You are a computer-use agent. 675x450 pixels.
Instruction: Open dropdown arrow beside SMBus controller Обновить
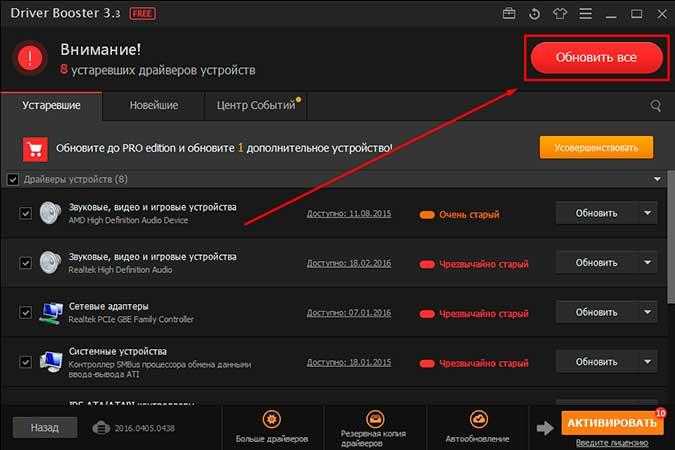coord(647,362)
